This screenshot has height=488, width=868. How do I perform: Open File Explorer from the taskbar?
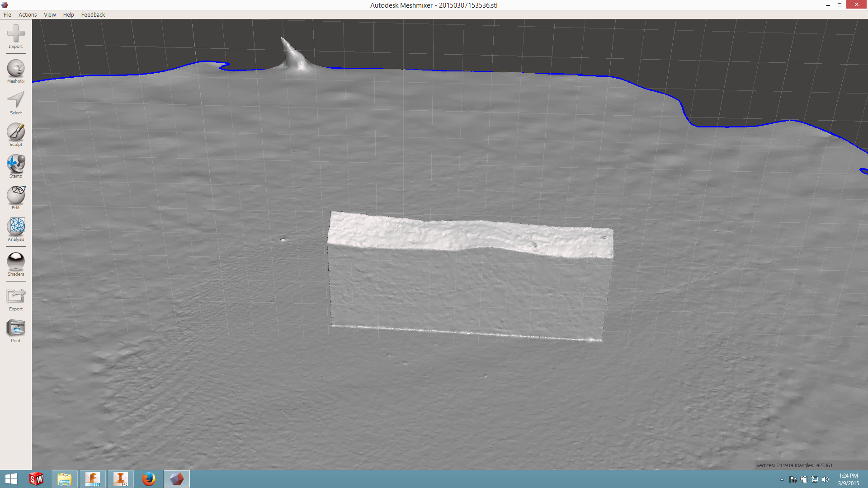[x=65, y=479]
